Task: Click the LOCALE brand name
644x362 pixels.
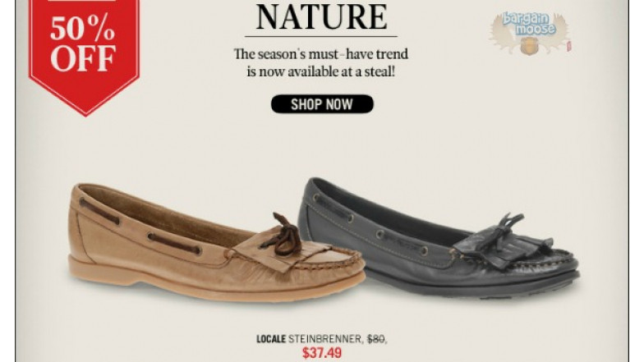Action: point(271,339)
